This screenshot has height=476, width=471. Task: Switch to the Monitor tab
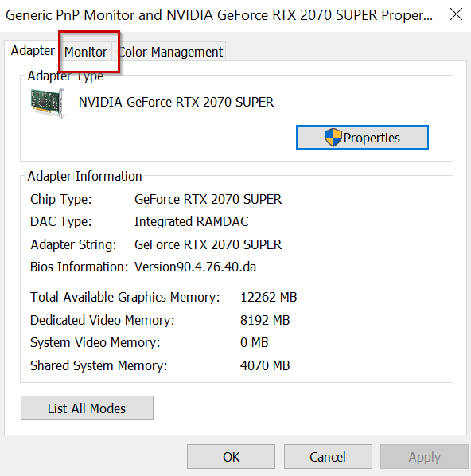point(86,52)
